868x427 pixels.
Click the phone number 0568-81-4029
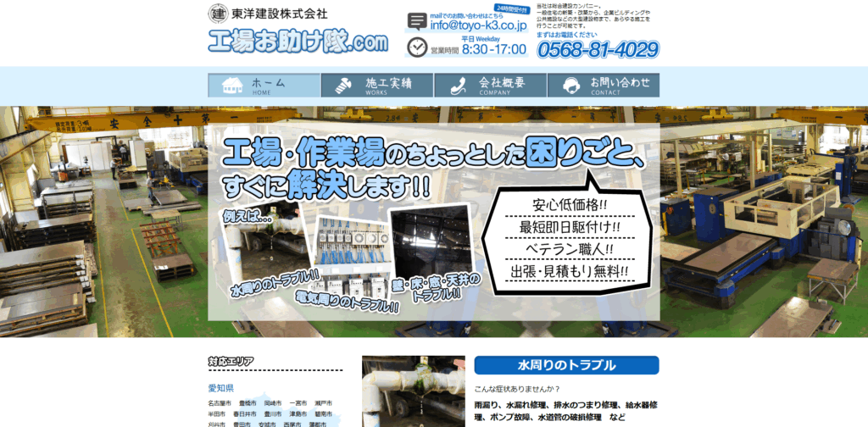598,50
